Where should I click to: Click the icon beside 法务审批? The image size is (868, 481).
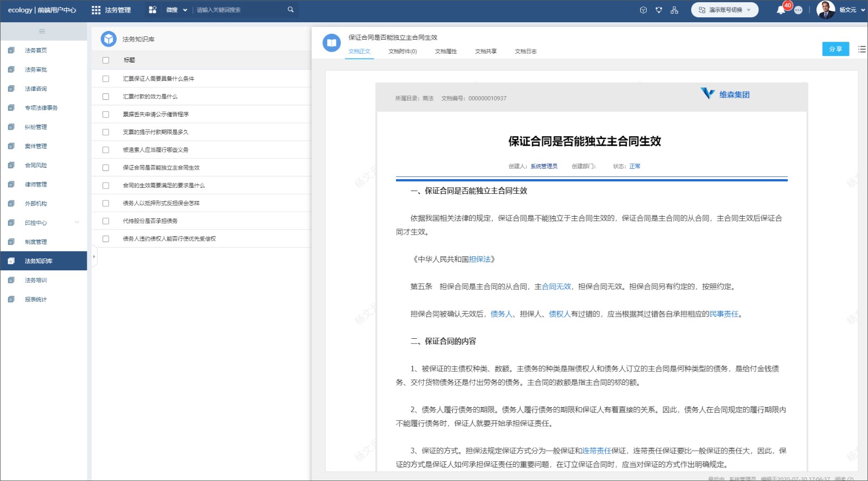11,69
